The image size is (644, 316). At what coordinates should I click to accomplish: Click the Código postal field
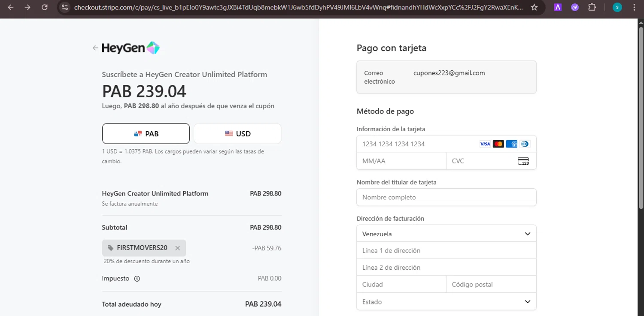pyautogui.click(x=492, y=284)
